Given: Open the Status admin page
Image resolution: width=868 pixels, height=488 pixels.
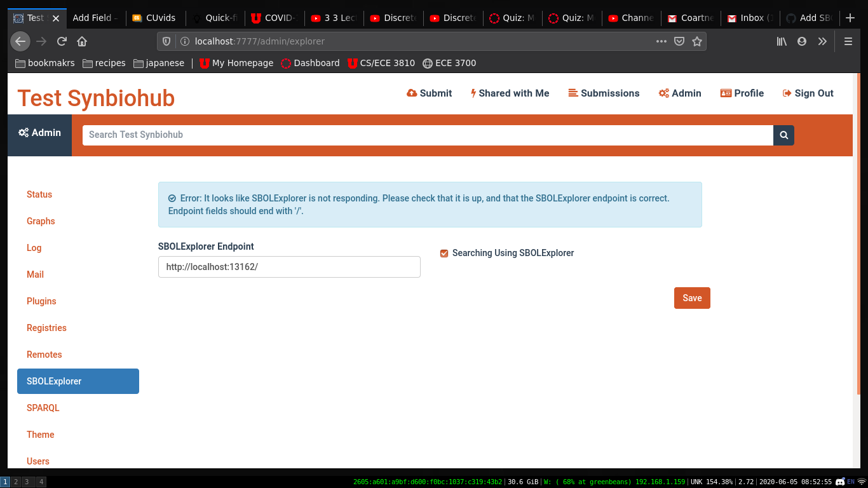Looking at the screenshot, I should [x=39, y=194].
